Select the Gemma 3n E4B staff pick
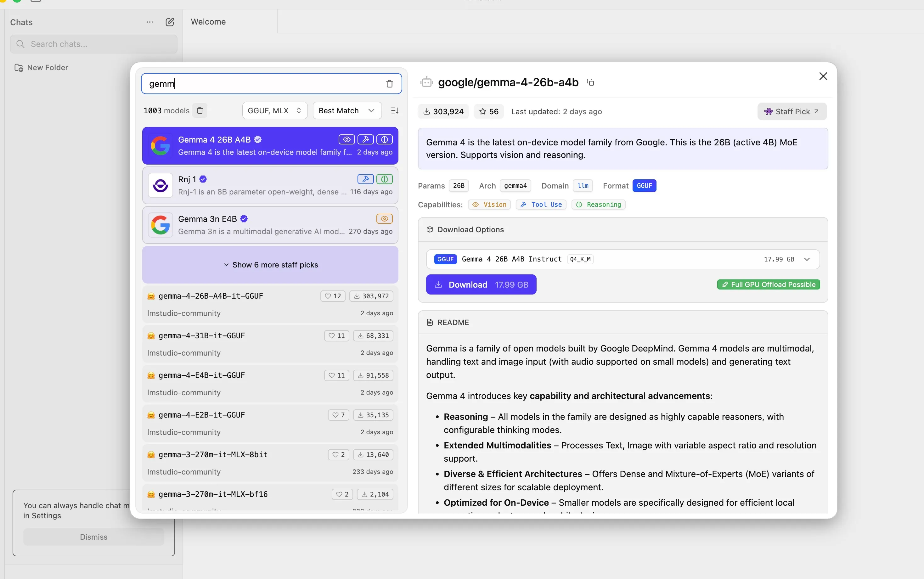This screenshot has height=579, width=924. point(270,225)
